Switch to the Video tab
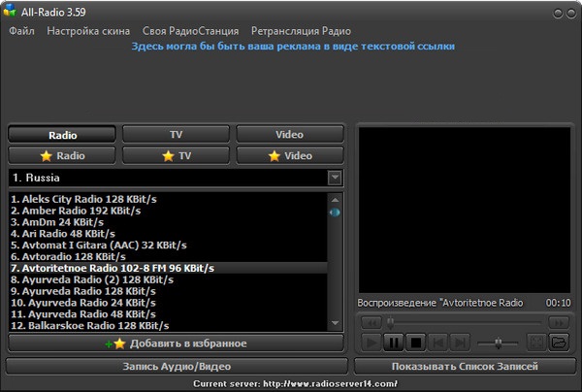Screen dimensions: 582x392 [x=289, y=135]
